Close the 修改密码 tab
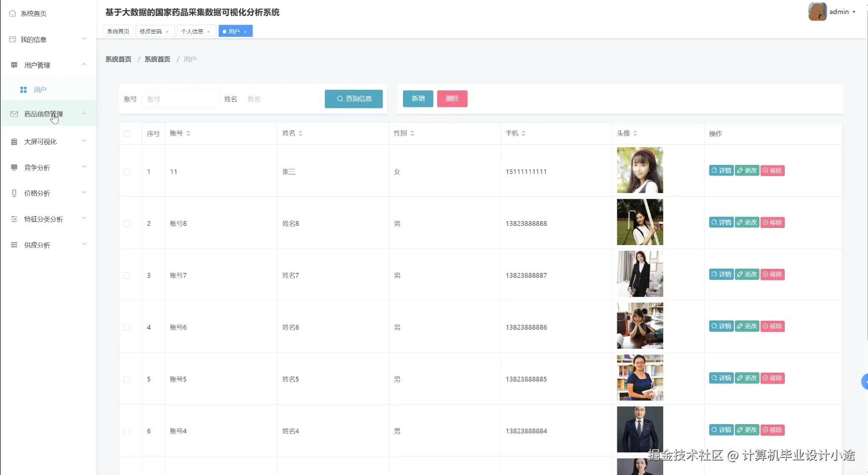This screenshot has width=868, height=475. (x=167, y=32)
